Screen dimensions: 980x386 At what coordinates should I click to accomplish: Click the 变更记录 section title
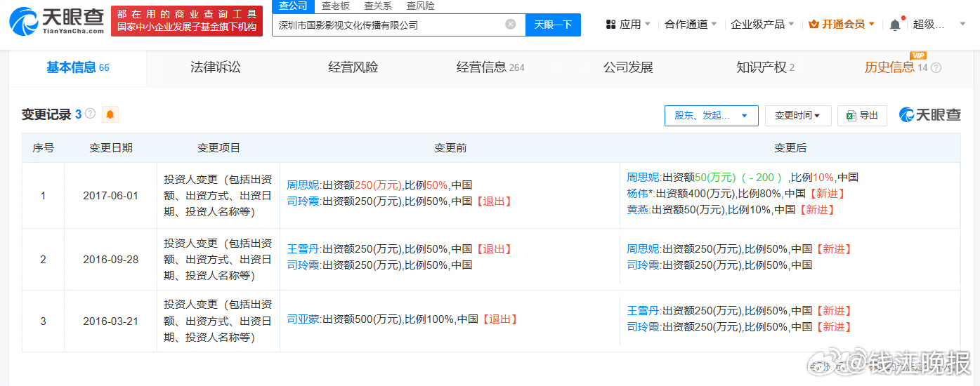46,114
